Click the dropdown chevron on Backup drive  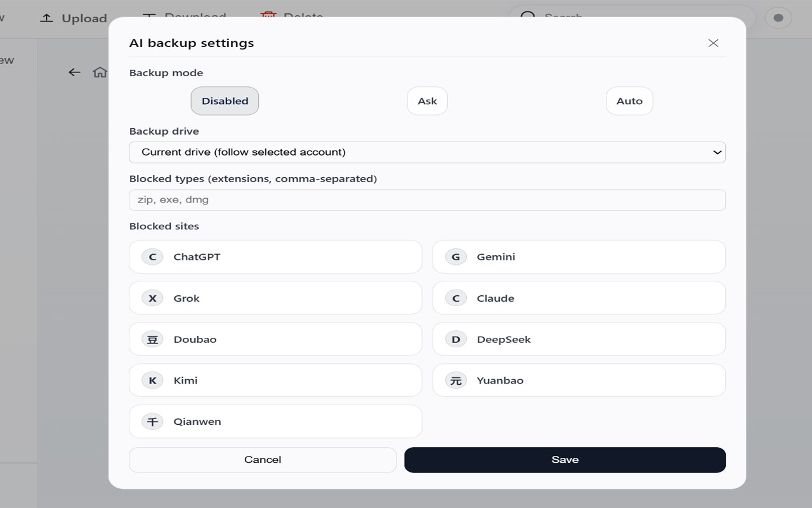717,152
